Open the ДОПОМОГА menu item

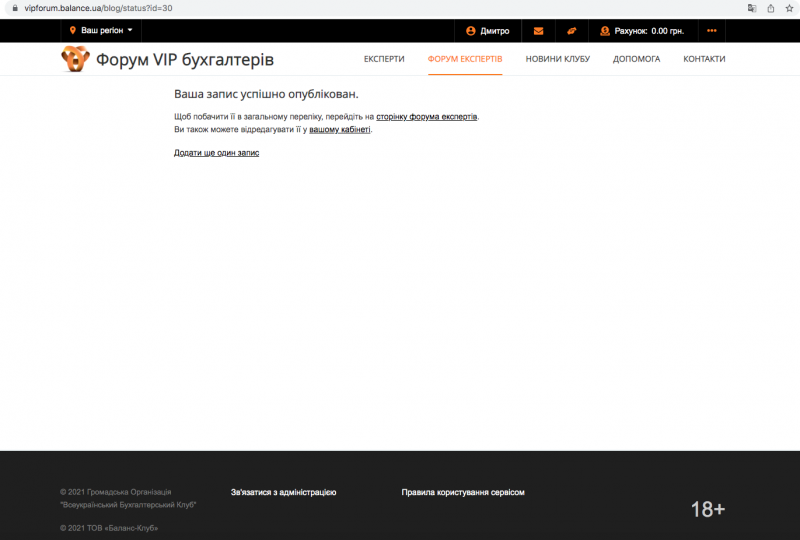[636, 59]
